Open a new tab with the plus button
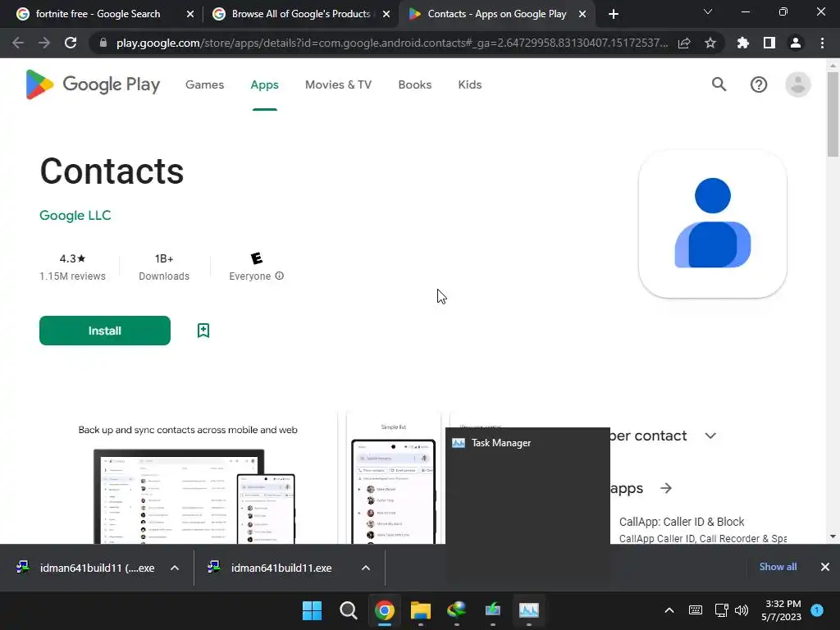 point(614,14)
